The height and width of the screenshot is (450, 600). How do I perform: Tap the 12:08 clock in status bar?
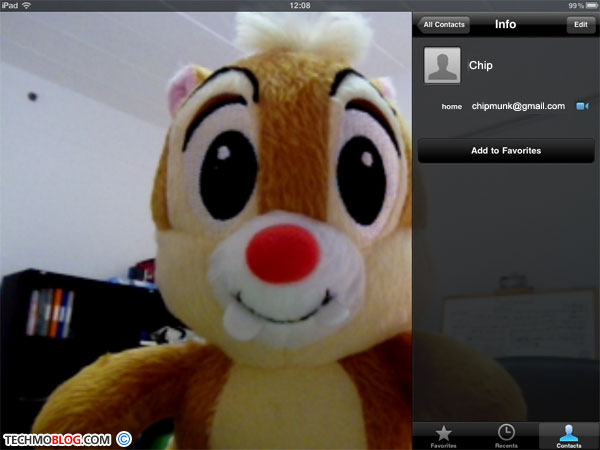[300, 6]
